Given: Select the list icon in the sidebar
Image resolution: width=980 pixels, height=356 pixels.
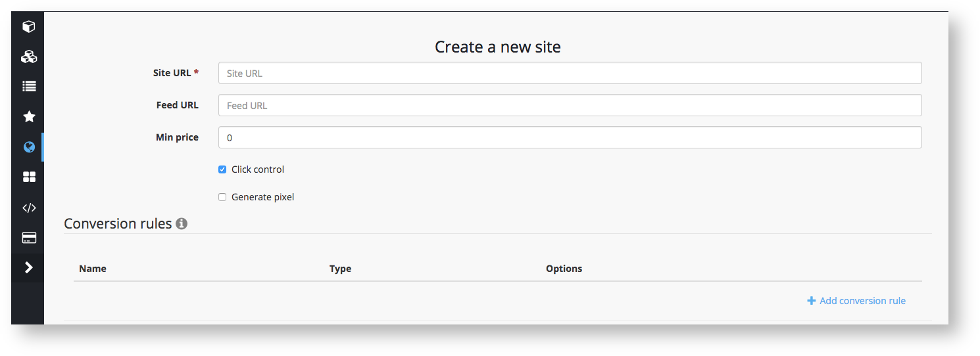Looking at the screenshot, I should [28, 86].
